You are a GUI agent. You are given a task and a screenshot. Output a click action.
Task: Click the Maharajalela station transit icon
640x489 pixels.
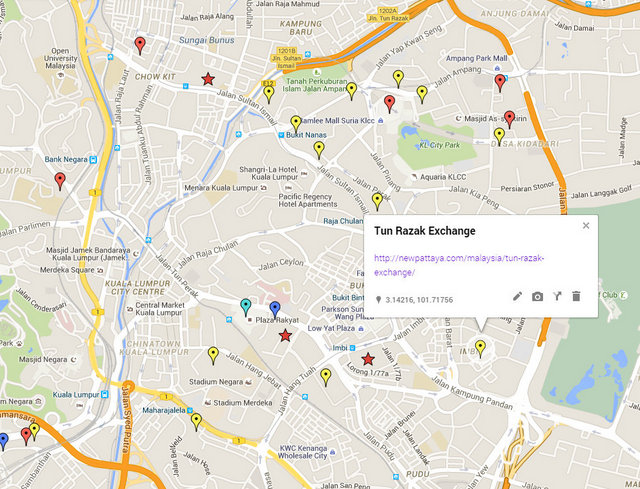click(190, 410)
